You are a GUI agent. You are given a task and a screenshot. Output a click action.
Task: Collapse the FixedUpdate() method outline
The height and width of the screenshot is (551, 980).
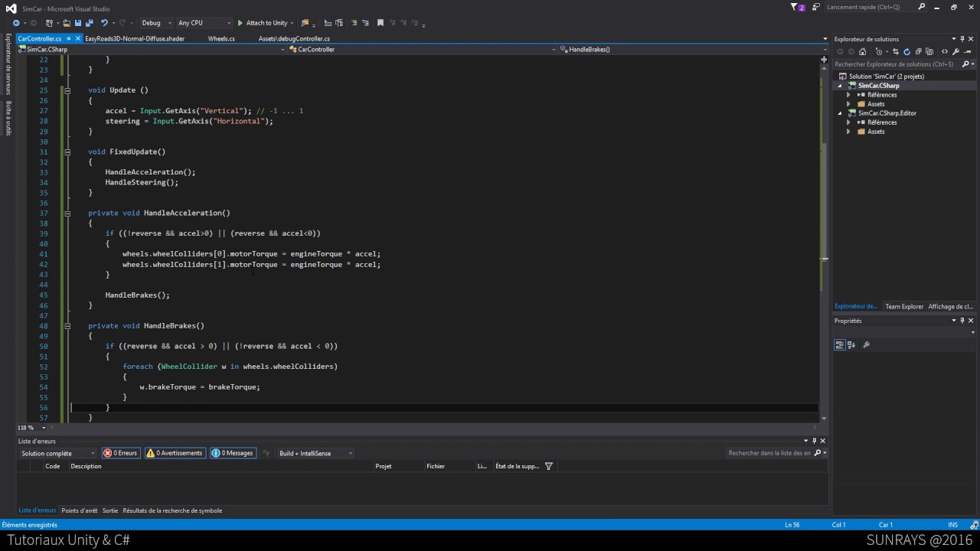(67, 152)
